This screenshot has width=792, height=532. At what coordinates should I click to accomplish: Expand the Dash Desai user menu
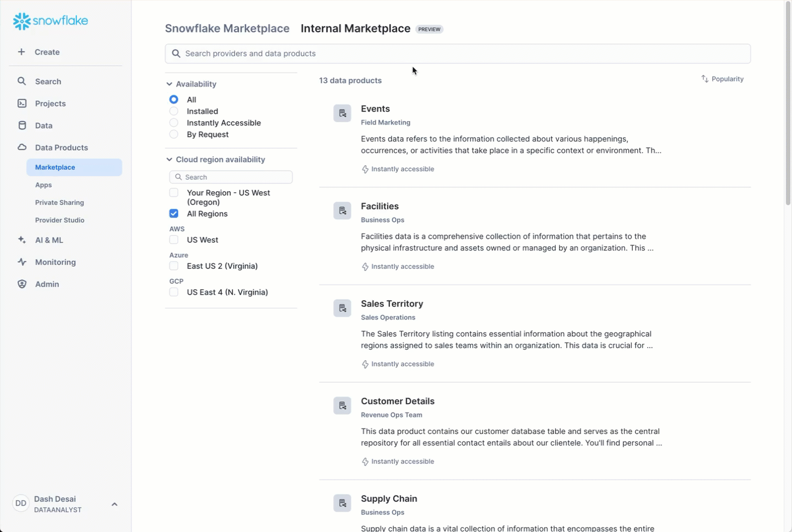click(x=114, y=504)
